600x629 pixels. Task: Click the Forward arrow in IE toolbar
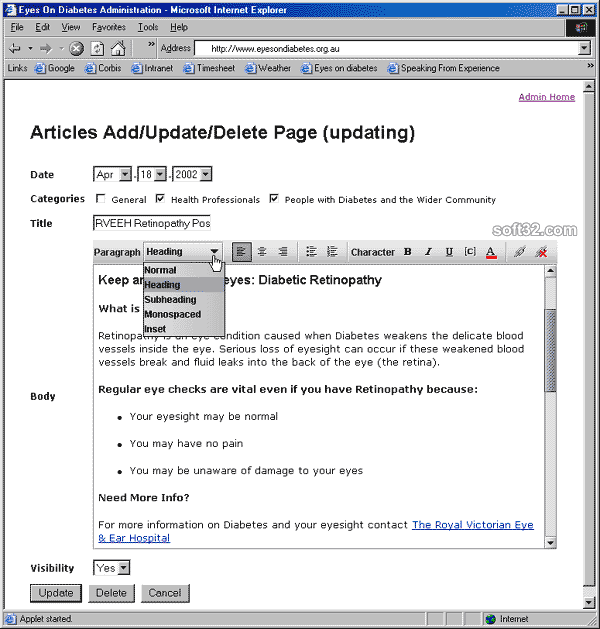click(x=46, y=49)
